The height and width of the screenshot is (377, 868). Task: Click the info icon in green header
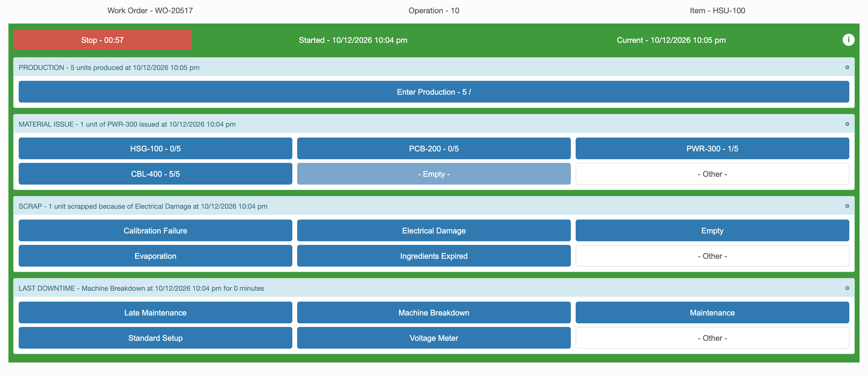click(x=848, y=40)
